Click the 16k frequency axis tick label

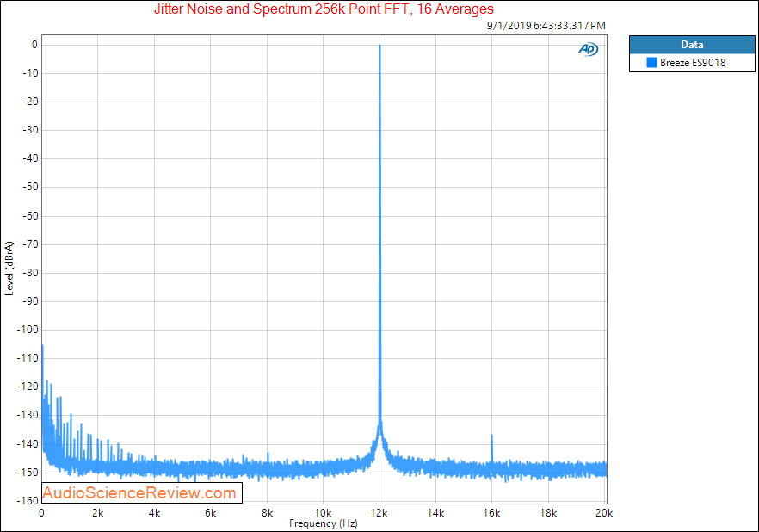tap(492, 513)
